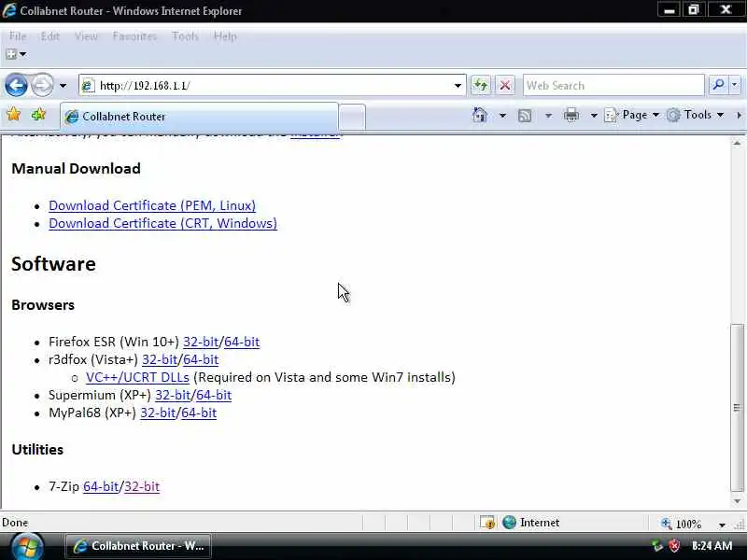This screenshot has width=747, height=560.
Task: Download r3dfox 32-bit
Action: pos(160,359)
